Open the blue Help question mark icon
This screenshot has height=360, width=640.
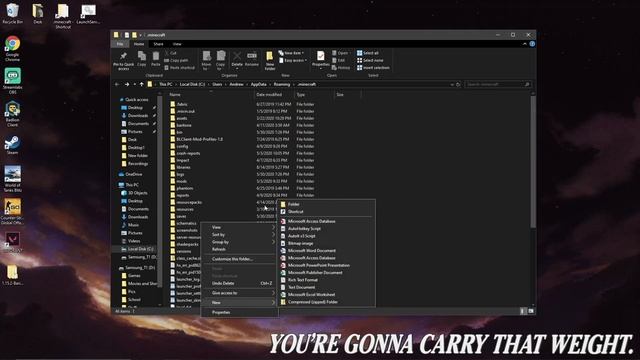532,44
